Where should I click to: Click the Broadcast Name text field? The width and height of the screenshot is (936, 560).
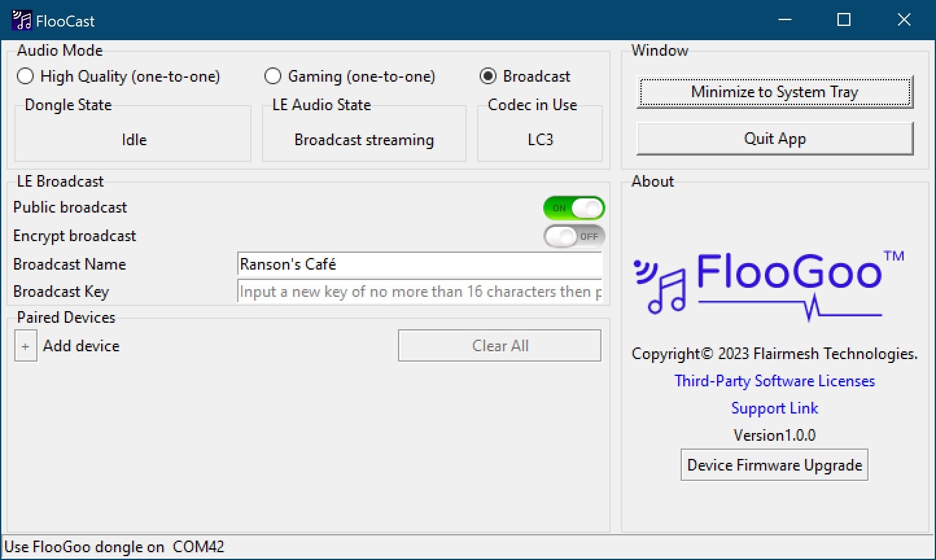[419, 264]
